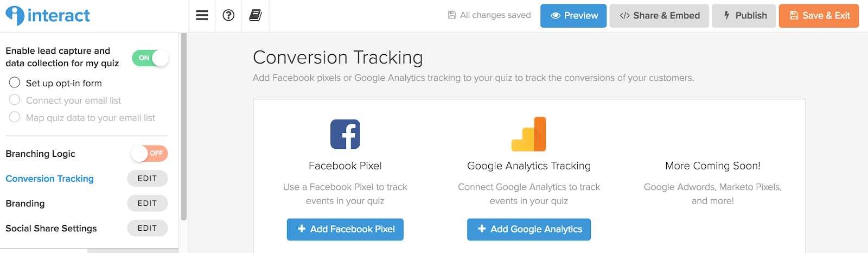
Task: Open the hamburger menu icon
Action: pos(202,15)
